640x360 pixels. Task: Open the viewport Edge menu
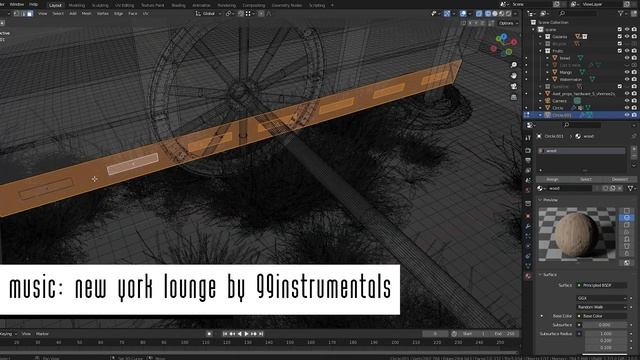point(118,13)
